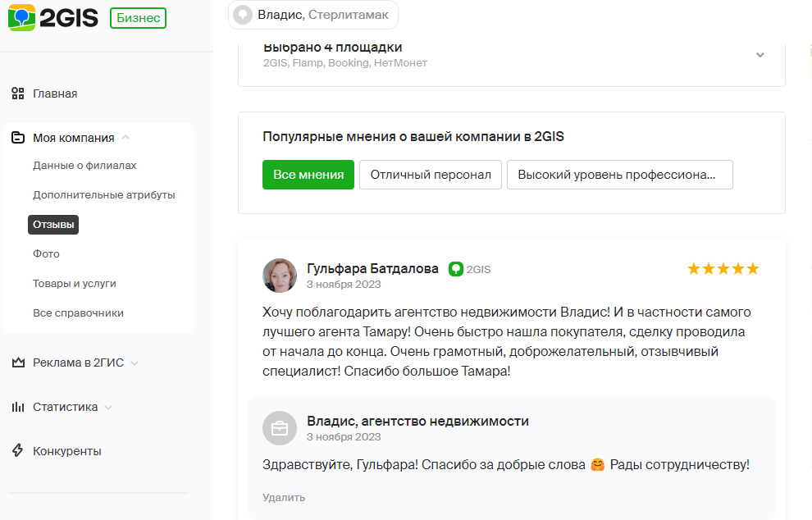Open the Владис, Стерлитамак company selector
Image resolution: width=812 pixels, height=520 pixels.
click(313, 15)
